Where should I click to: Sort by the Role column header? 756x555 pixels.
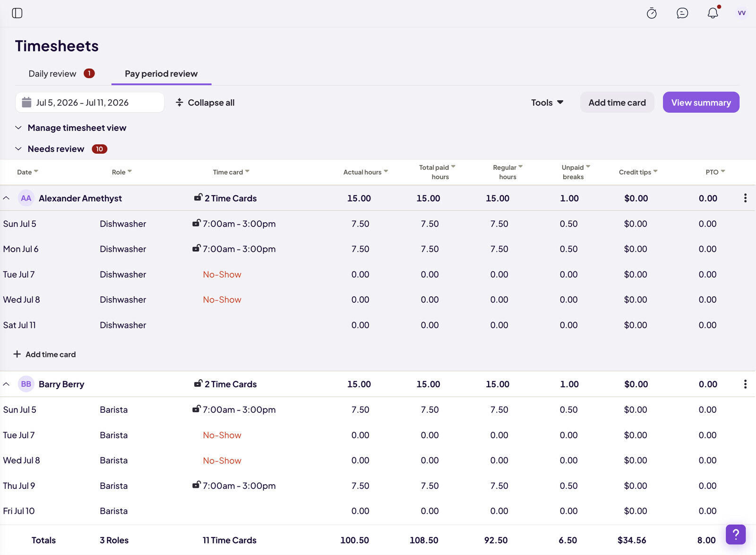tap(122, 172)
